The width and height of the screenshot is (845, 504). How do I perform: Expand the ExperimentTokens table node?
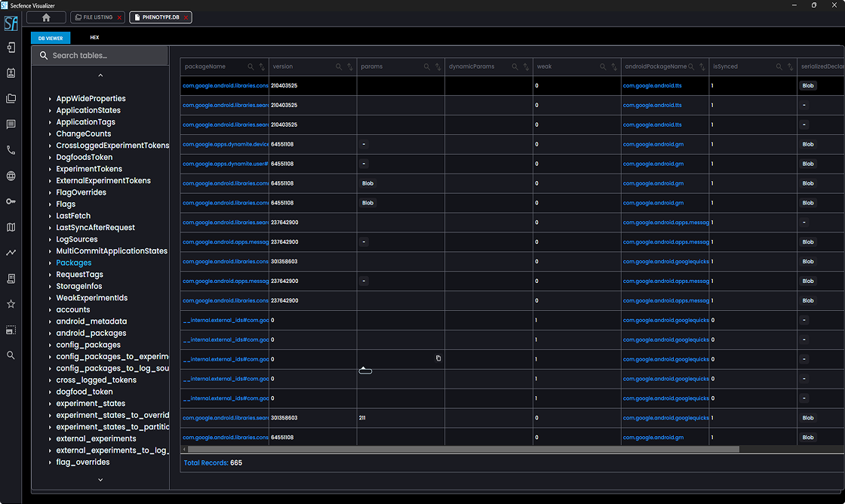pos(50,169)
